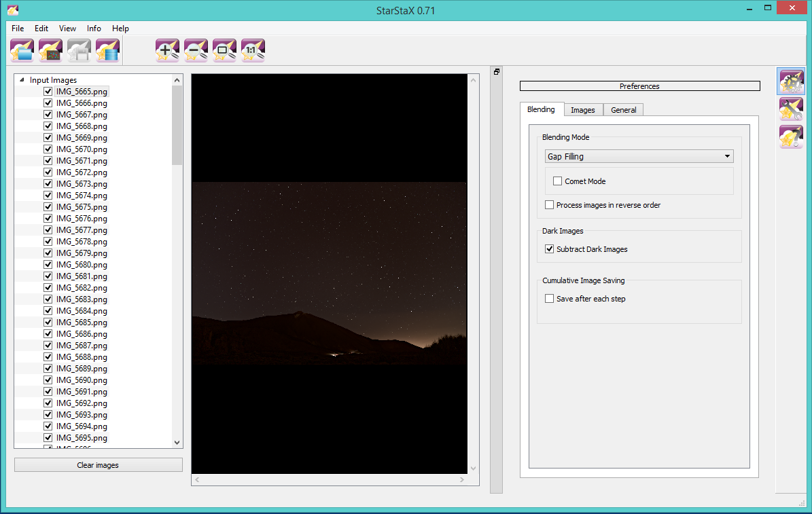
Task: Select IMG_5685.png in list
Action: tap(82, 323)
